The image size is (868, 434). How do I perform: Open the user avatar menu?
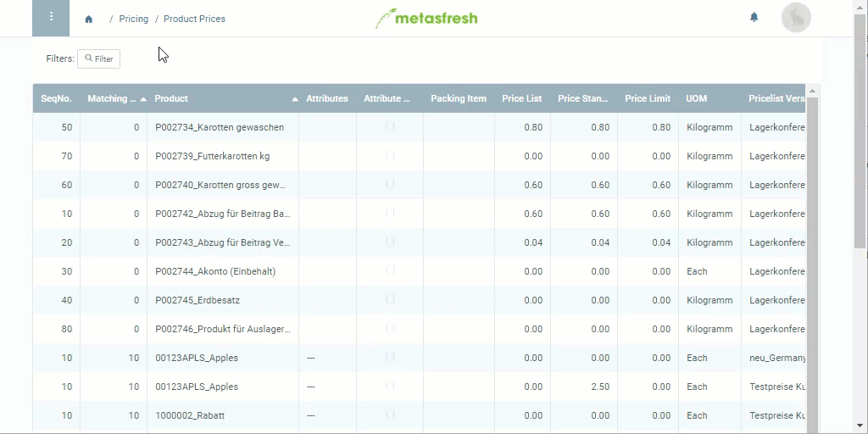point(796,18)
